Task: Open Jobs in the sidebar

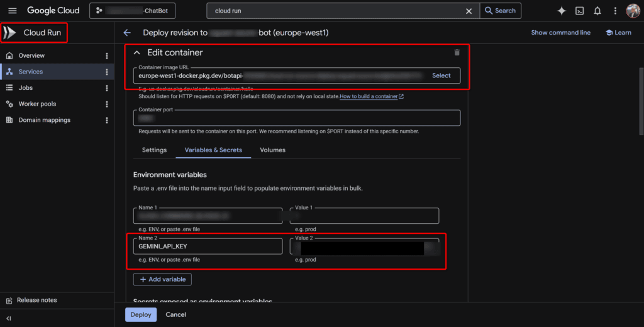Action: [25, 87]
